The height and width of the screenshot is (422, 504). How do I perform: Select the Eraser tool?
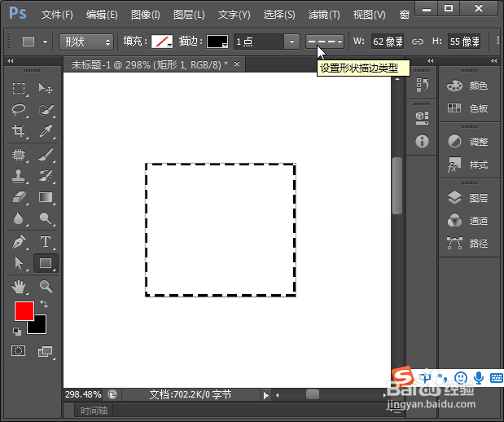pos(19,197)
